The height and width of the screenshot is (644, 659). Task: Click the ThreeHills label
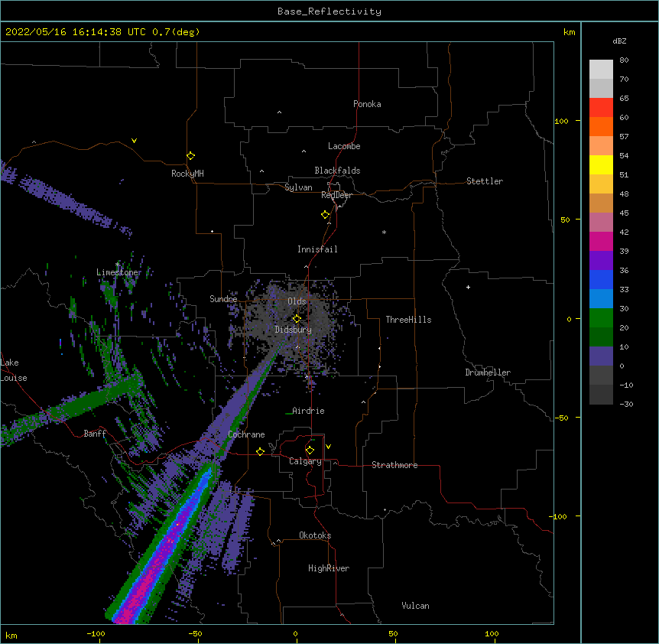[408, 320]
